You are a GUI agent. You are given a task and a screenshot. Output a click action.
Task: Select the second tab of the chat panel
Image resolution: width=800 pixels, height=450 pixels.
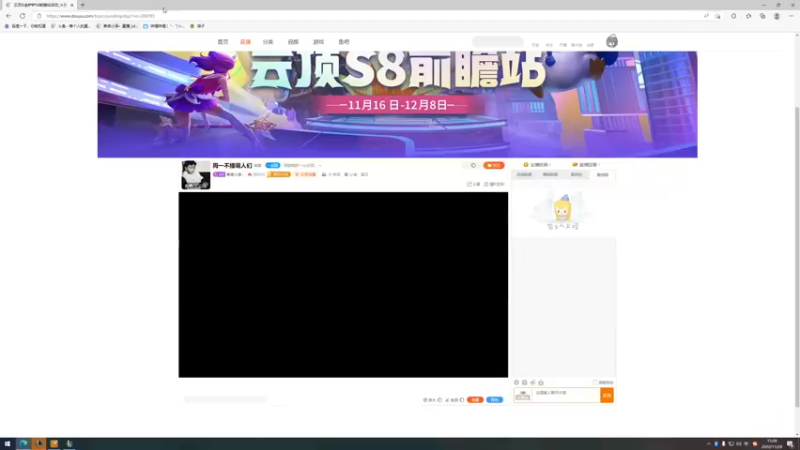[550, 174]
